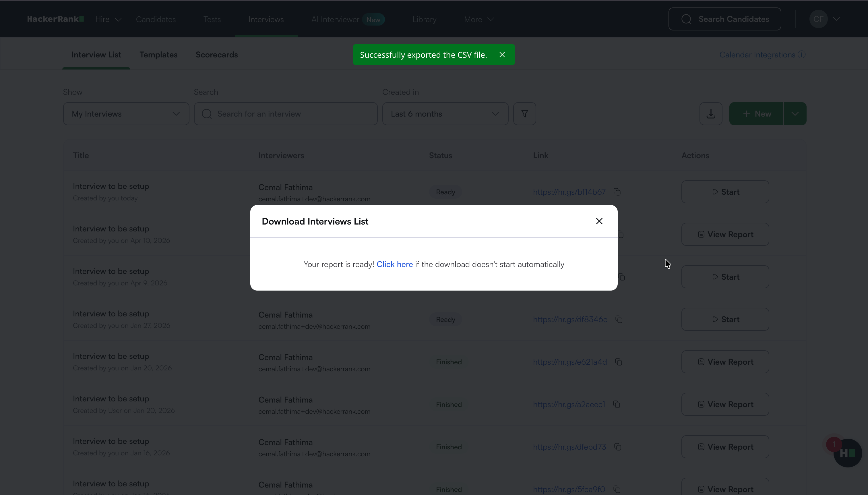
Task: Copy the e621a4d interview link
Action: 619,362
